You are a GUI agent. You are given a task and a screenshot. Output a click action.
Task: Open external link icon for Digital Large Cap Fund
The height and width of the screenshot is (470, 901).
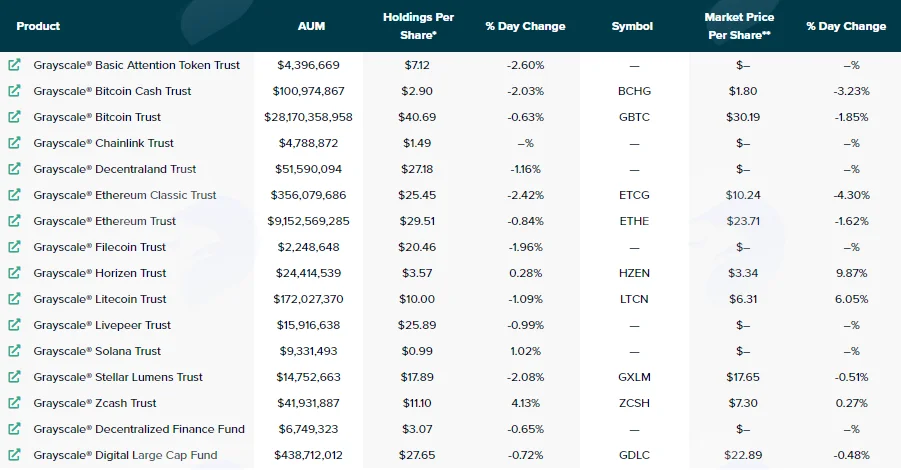click(14, 454)
